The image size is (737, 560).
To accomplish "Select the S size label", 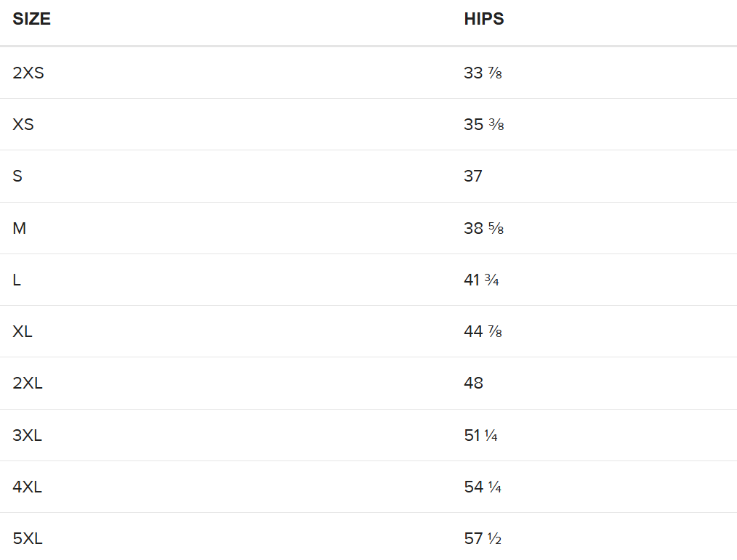I will 17,176.
